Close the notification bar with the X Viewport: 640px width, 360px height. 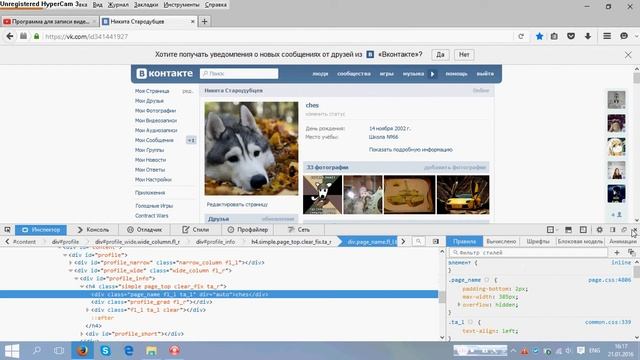pos(628,55)
